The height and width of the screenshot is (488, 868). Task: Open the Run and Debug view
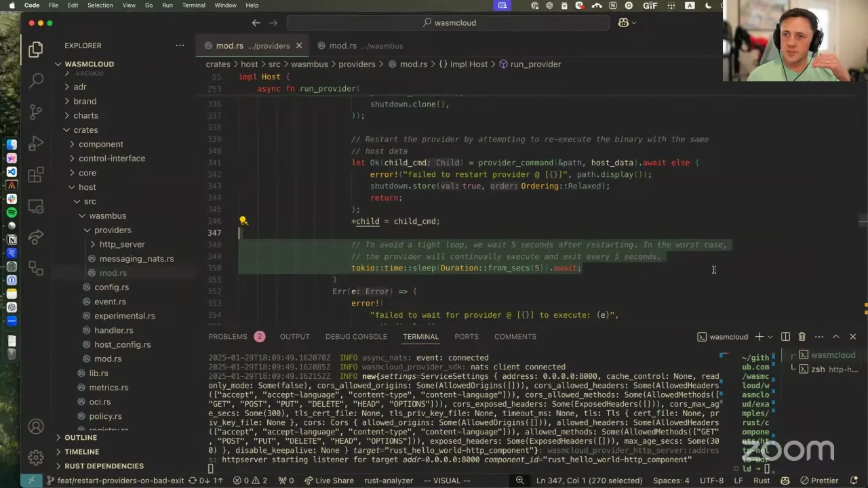[x=36, y=144]
